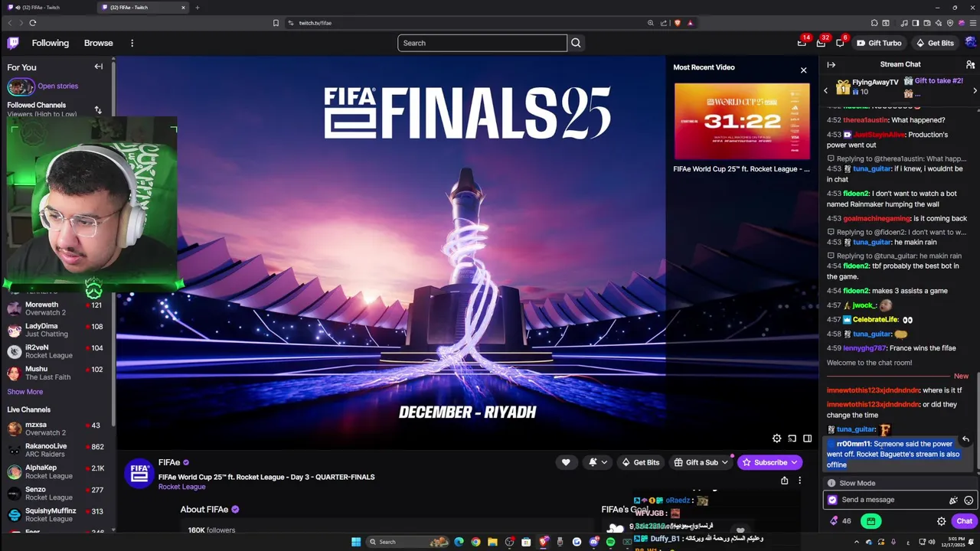Screen dimensions: 980x551
Task: Open the chat emote picker
Action: (969, 500)
